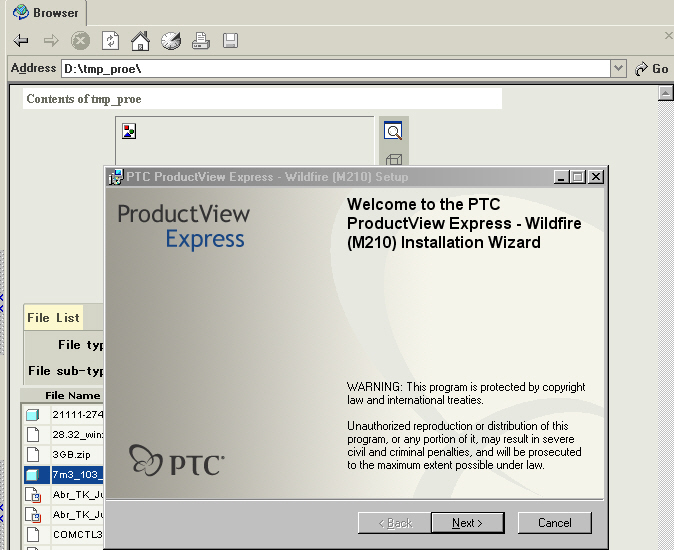Click part icon next to 21111-274
This screenshot has width=674, height=550.
33,415
